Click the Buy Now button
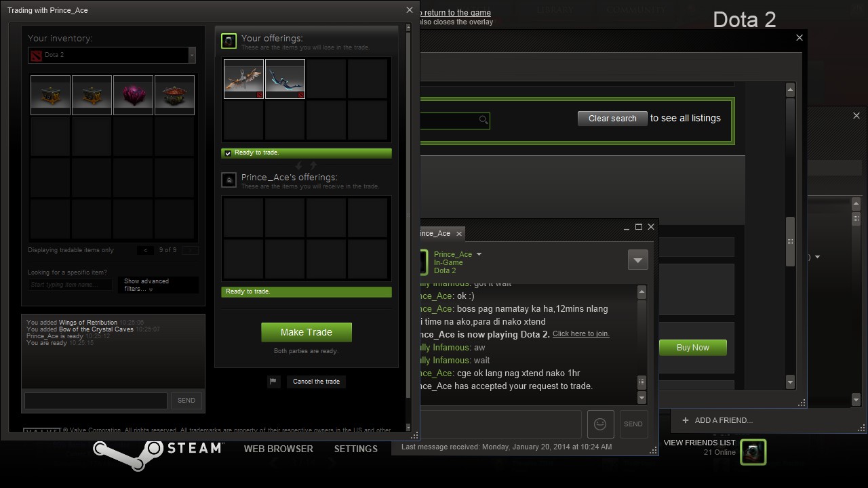The width and height of the screenshot is (868, 488). tap(693, 348)
